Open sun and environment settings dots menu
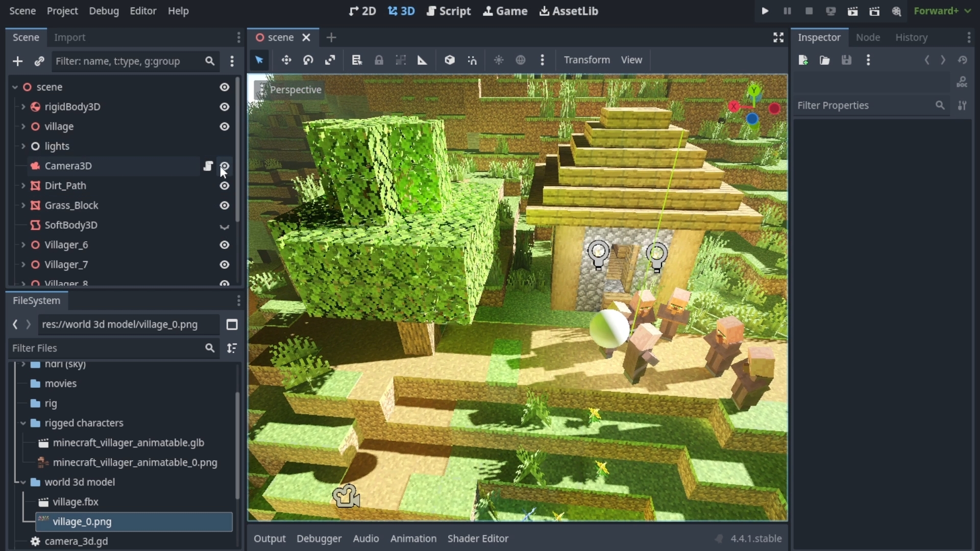Image resolution: width=980 pixels, height=551 pixels. 543,60
